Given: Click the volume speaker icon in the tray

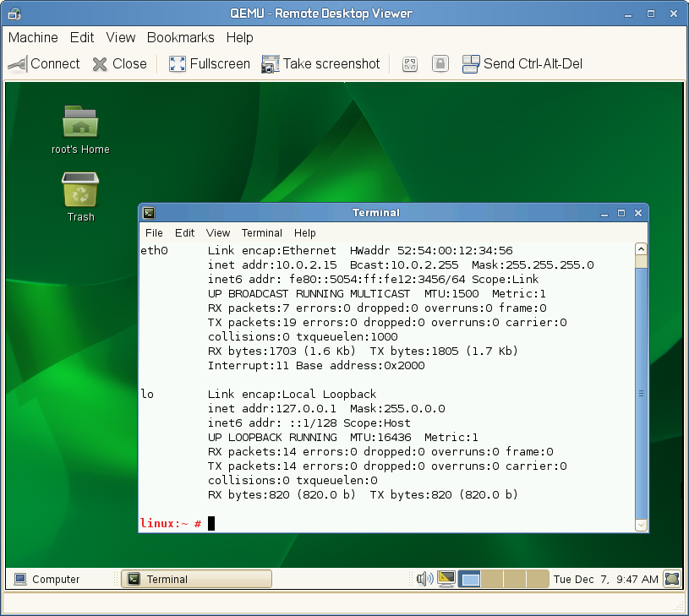Looking at the screenshot, I should [423, 579].
